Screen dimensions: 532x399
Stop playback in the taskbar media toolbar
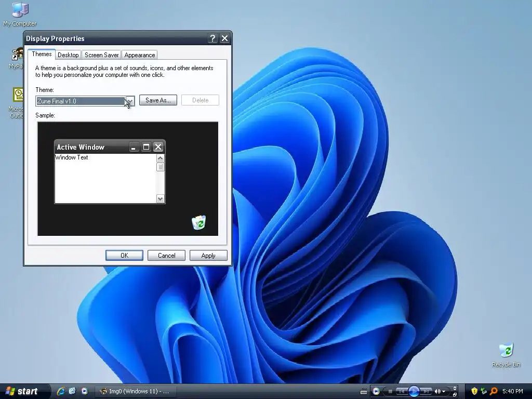(x=390, y=392)
